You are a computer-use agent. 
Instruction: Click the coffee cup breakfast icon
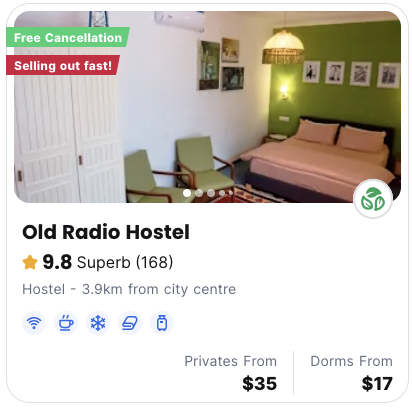66,323
